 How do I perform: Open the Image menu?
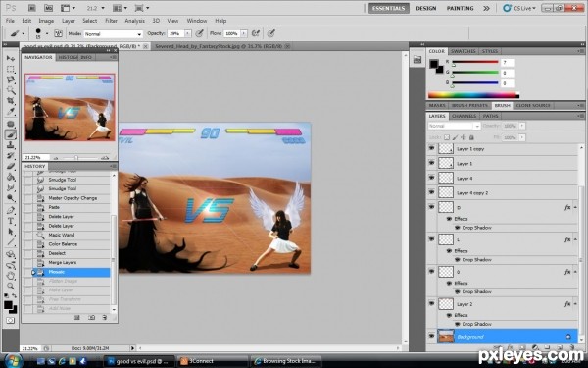(46, 21)
